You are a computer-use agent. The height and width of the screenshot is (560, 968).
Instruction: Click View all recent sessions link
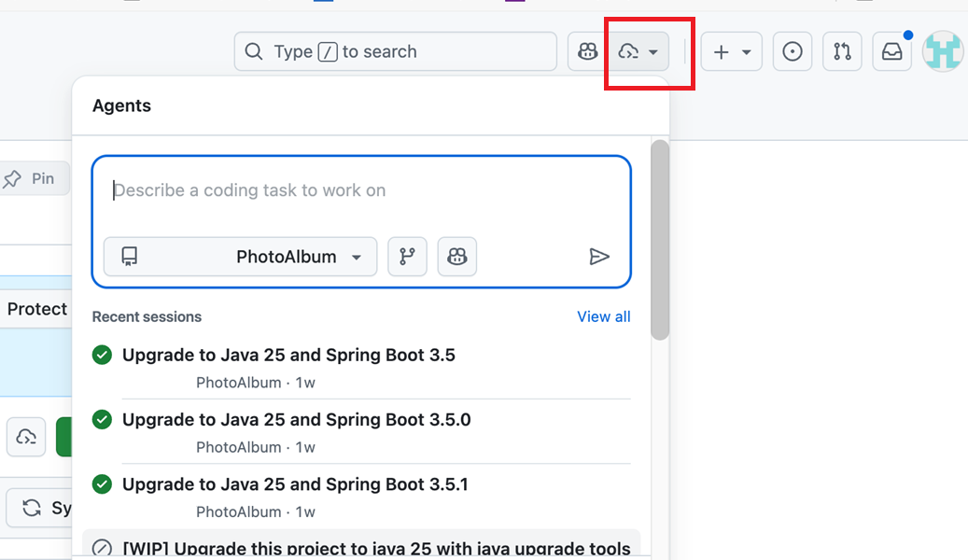point(603,316)
